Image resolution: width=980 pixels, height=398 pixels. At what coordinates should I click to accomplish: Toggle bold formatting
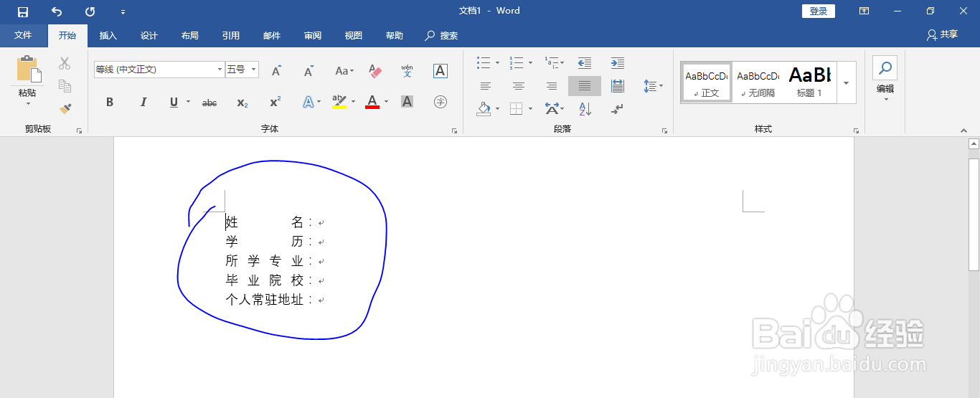[110, 103]
